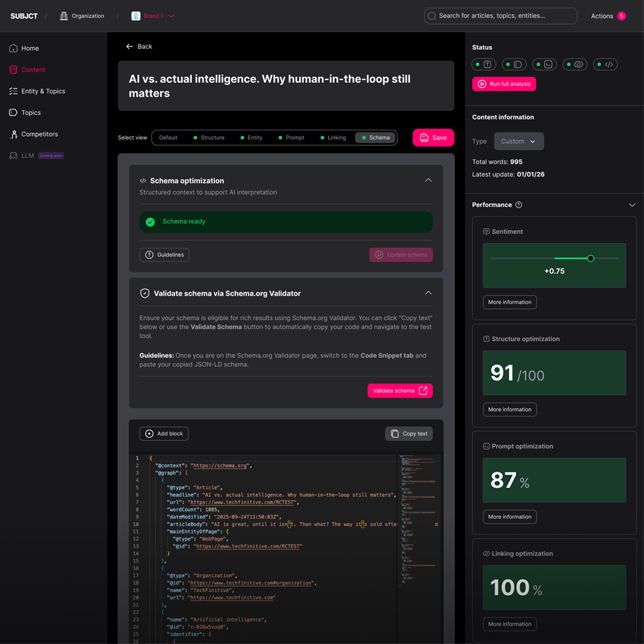
Task: Open the Custom type dropdown
Action: tap(519, 141)
